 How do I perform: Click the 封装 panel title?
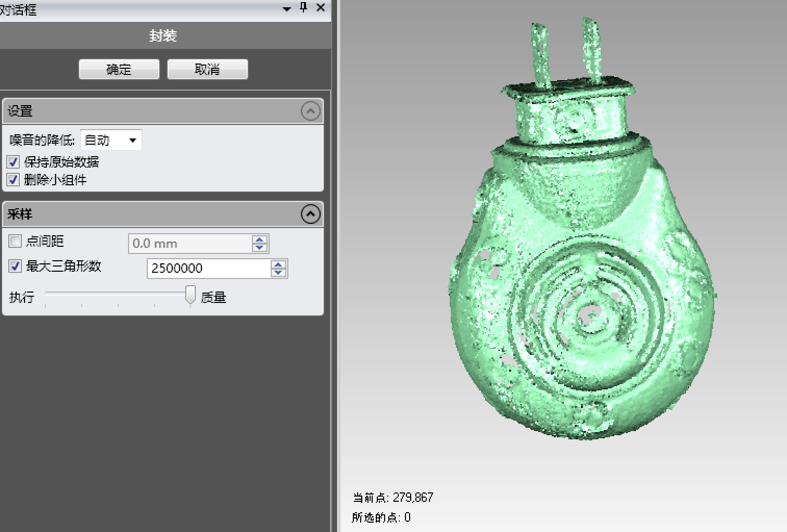pyautogui.click(x=163, y=35)
